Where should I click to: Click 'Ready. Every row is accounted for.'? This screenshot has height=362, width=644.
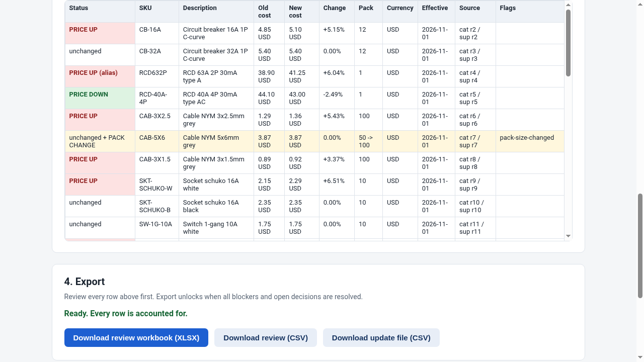126,314
